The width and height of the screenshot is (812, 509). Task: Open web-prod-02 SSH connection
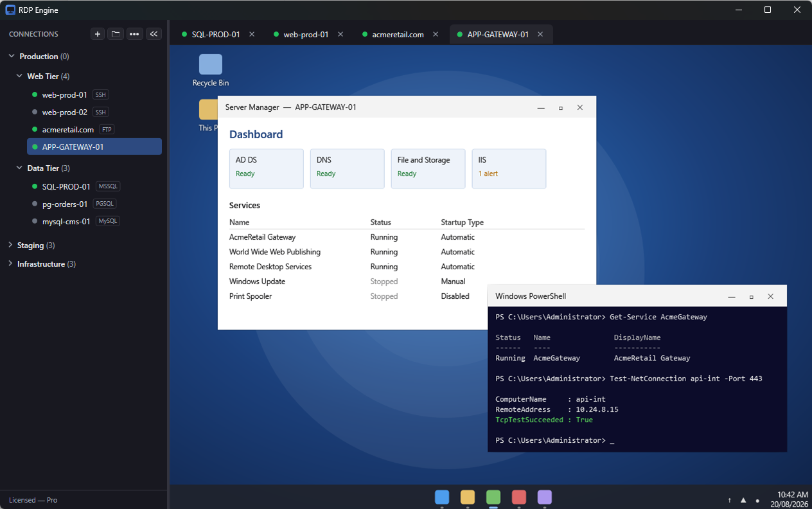(x=94, y=112)
